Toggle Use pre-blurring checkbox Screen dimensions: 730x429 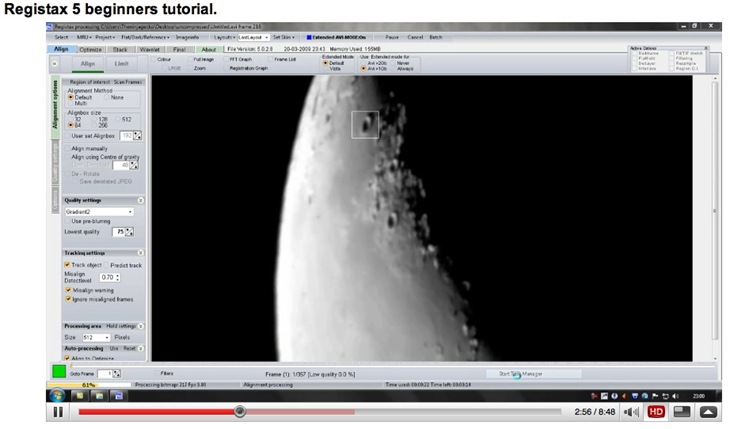click(x=68, y=221)
